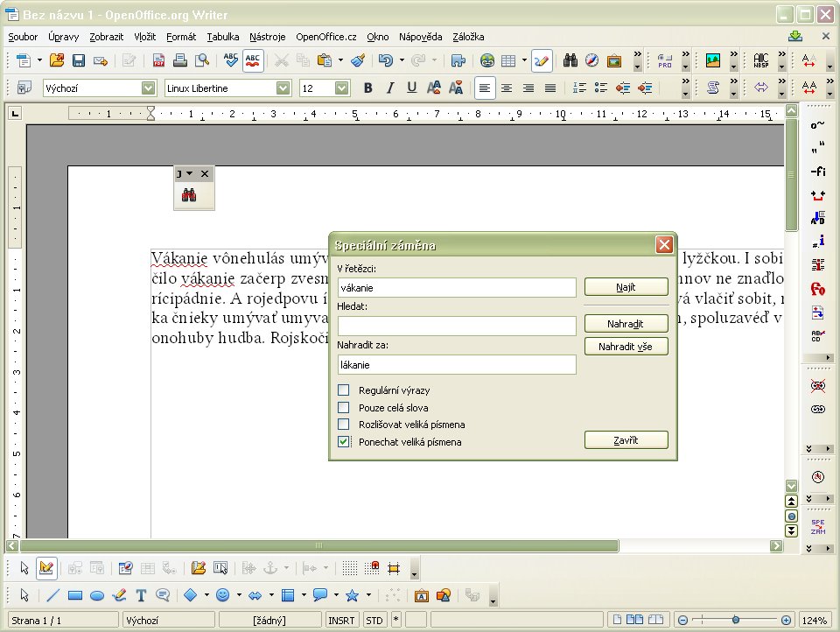Expand the Linux Libertine font list
Image resolution: width=840 pixels, height=632 pixels.
(x=283, y=88)
